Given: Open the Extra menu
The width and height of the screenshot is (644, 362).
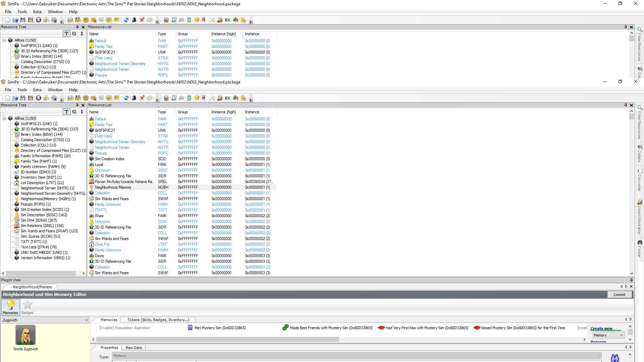Looking at the screenshot, I should pyautogui.click(x=37, y=90).
